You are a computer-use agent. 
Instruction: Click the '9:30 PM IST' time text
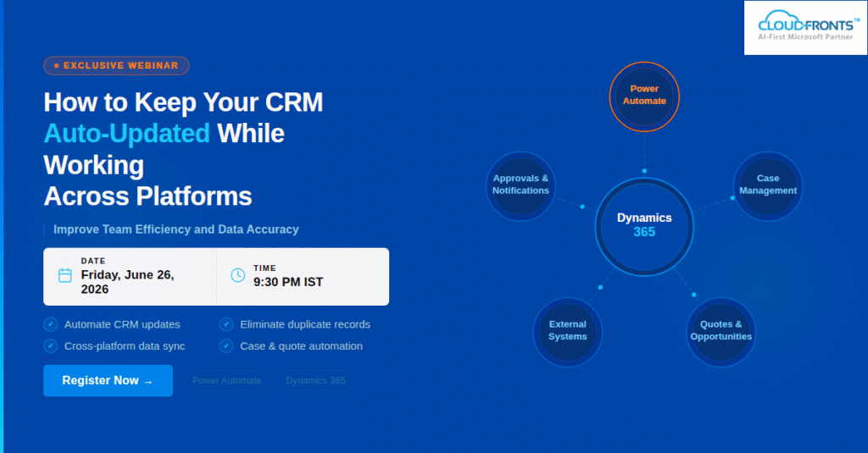pos(288,282)
